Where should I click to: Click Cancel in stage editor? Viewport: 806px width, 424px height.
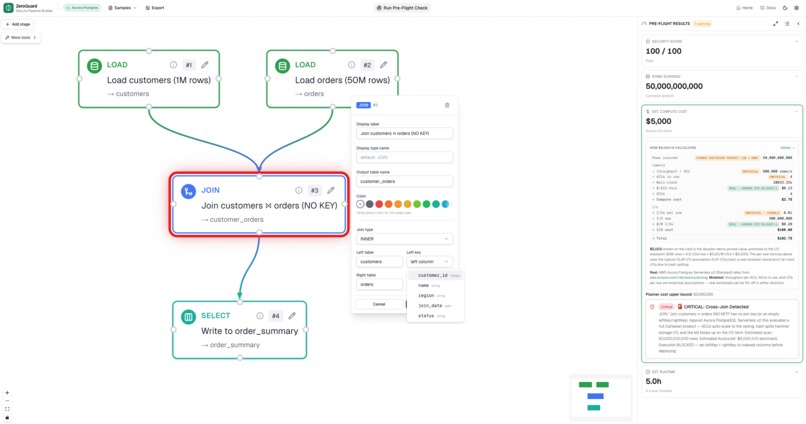click(x=379, y=304)
